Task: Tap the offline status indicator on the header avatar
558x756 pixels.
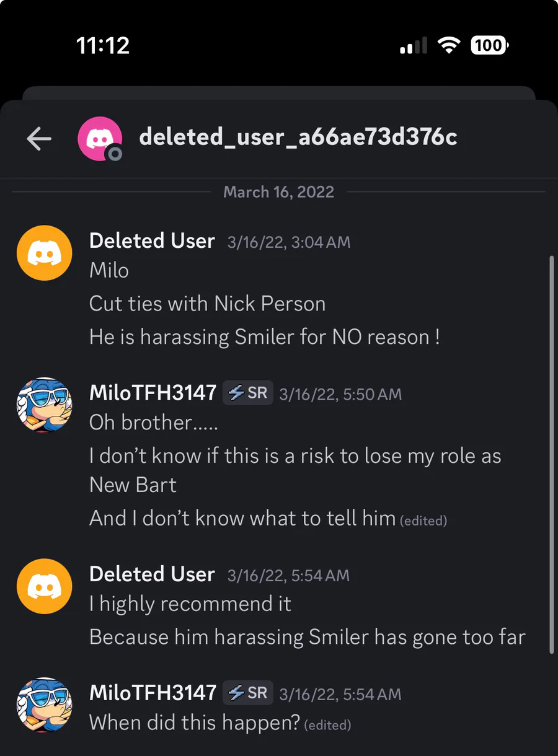Action: 114,154
